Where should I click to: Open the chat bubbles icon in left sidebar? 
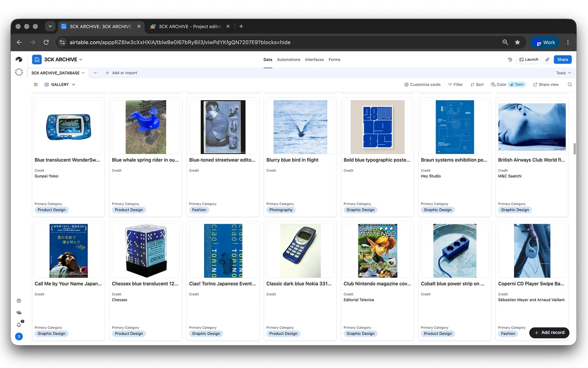[x=19, y=313]
